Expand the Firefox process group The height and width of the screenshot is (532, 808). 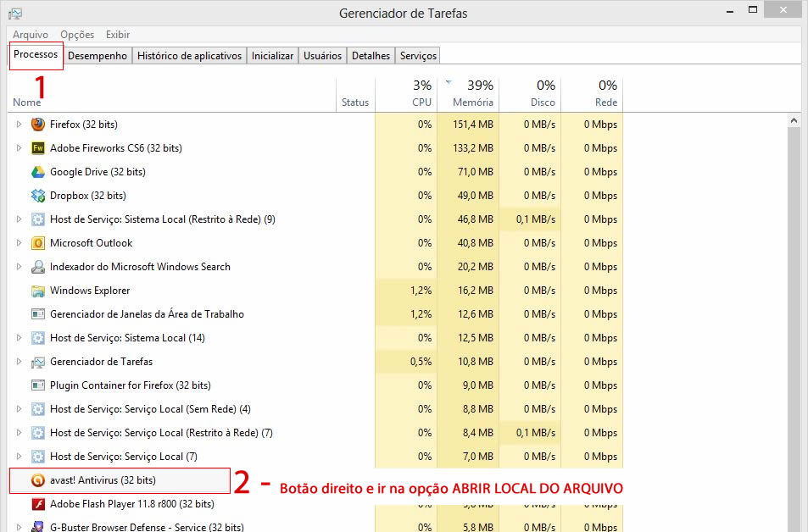tap(19, 125)
